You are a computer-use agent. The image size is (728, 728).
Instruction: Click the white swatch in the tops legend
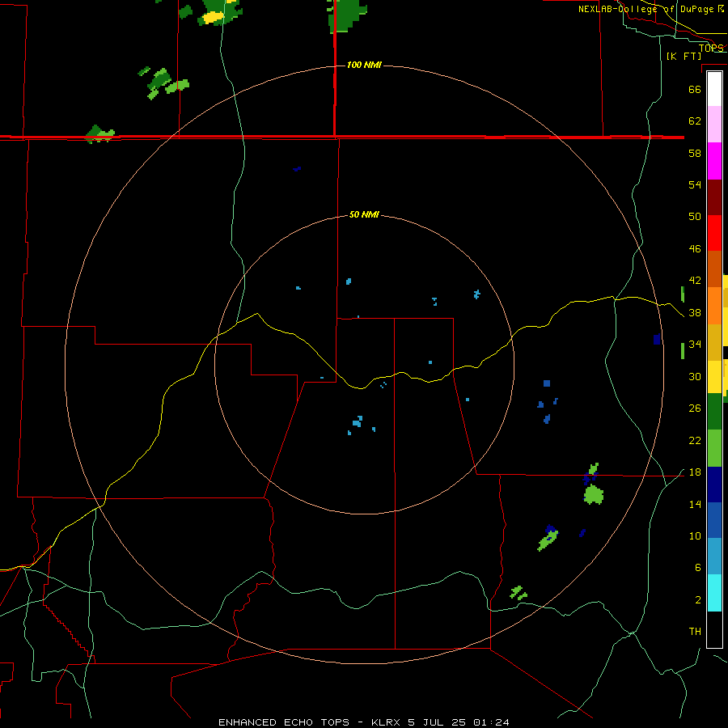714,89
